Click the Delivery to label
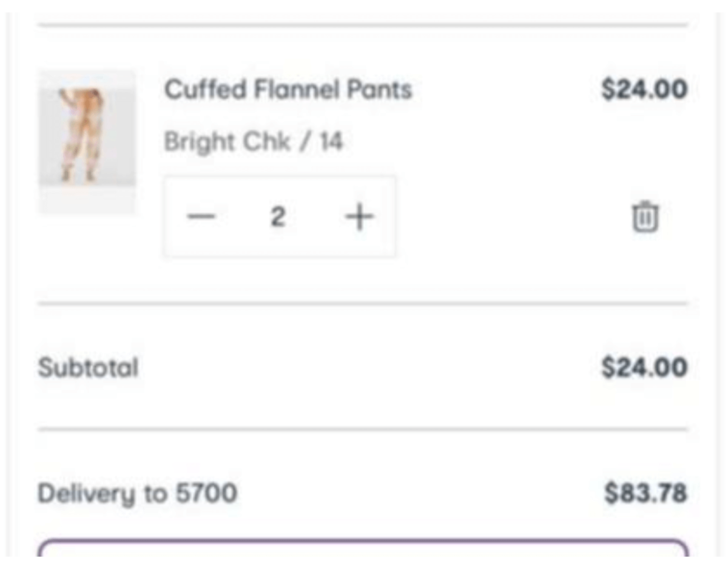The width and height of the screenshot is (728, 562). (x=103, y=493)
